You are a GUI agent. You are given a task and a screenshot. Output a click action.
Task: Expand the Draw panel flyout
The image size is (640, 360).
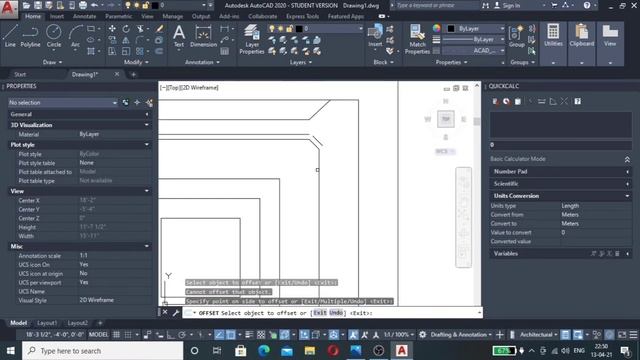pos(52,62)
